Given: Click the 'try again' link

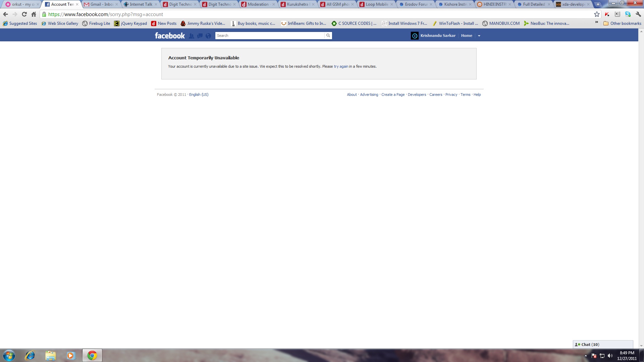Looking at the screenshot, I should pyautogui.click(x=341, y=66).
